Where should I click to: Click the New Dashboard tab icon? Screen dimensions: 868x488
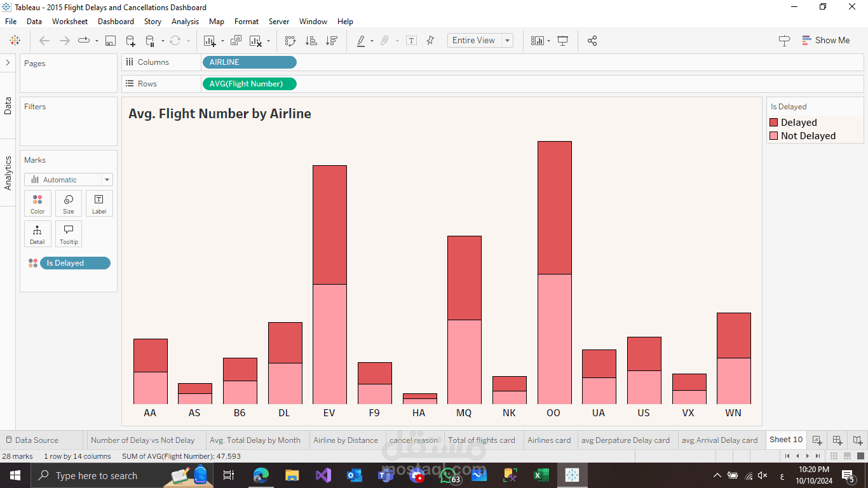[x=837, y=440]
